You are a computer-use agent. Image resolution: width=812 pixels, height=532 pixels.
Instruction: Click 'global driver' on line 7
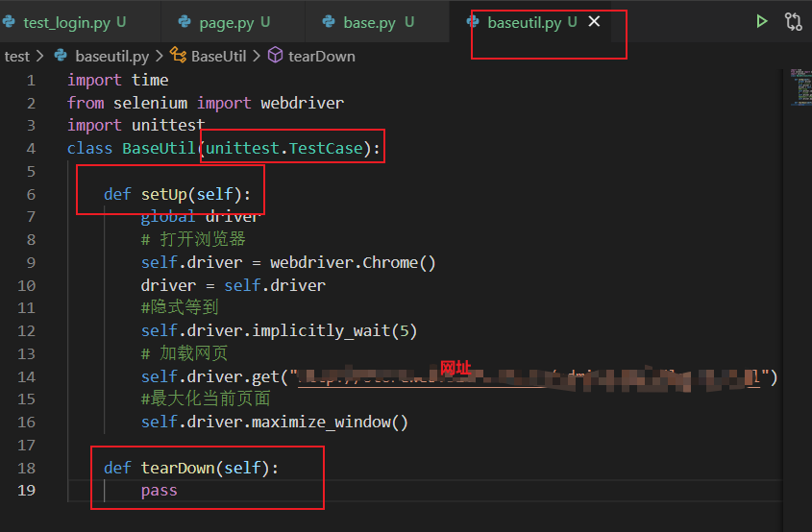[200, 217]
